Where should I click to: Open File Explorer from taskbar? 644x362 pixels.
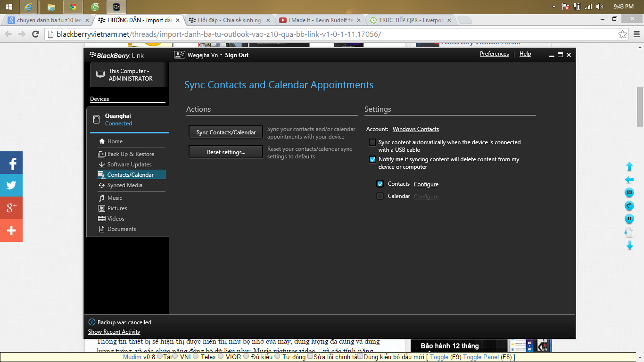51,7
